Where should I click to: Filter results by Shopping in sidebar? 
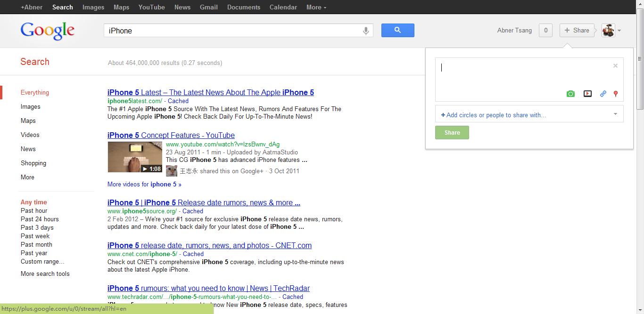coord(33,163)
